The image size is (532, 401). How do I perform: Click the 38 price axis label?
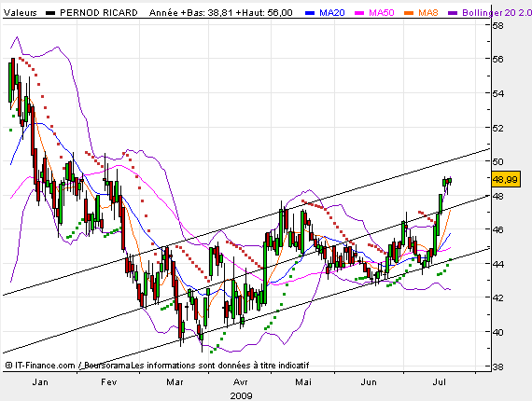pyautogui.click(x=498, y=366)
